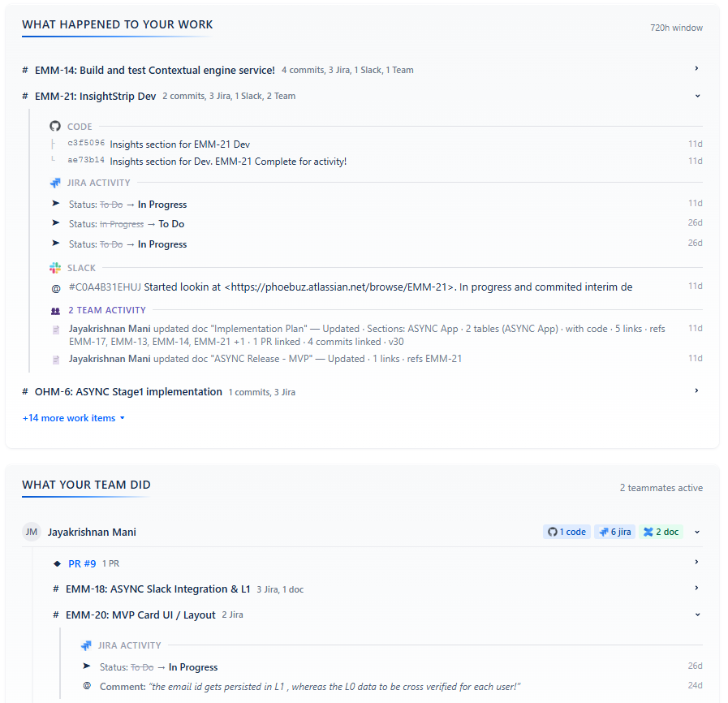Click the GitHub logo beside the CODE header

click(55, 126)
